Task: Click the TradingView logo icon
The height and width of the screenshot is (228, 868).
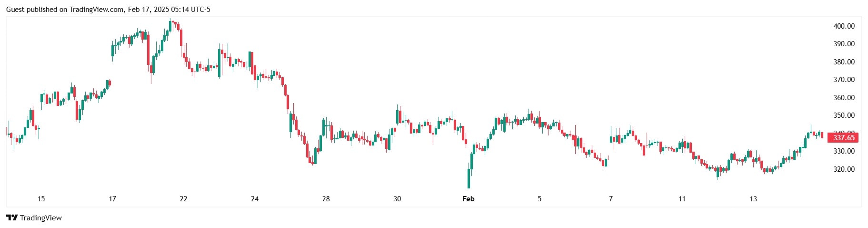Action: [12, 218]
